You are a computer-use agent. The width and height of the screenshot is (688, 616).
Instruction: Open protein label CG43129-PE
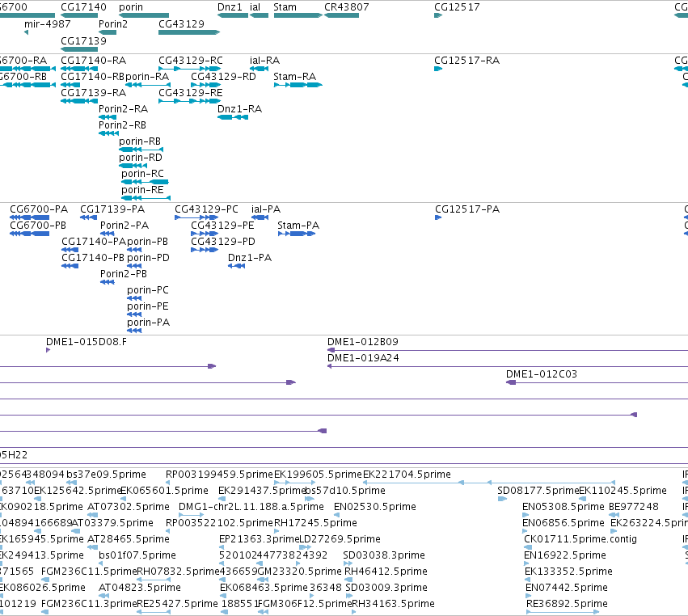coord(222,225)
